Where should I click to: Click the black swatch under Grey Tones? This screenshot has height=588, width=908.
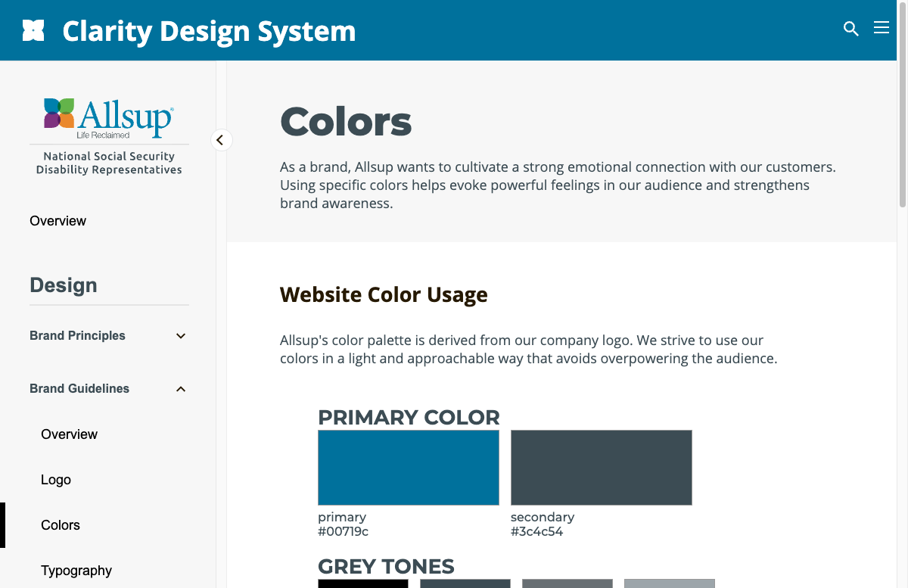(x=362, y=583)
